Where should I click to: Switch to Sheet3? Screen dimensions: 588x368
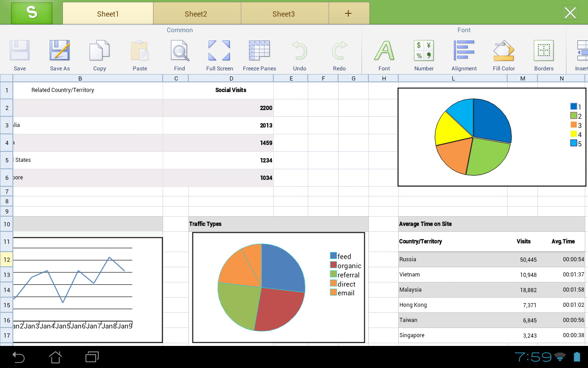tap(283, 13)
